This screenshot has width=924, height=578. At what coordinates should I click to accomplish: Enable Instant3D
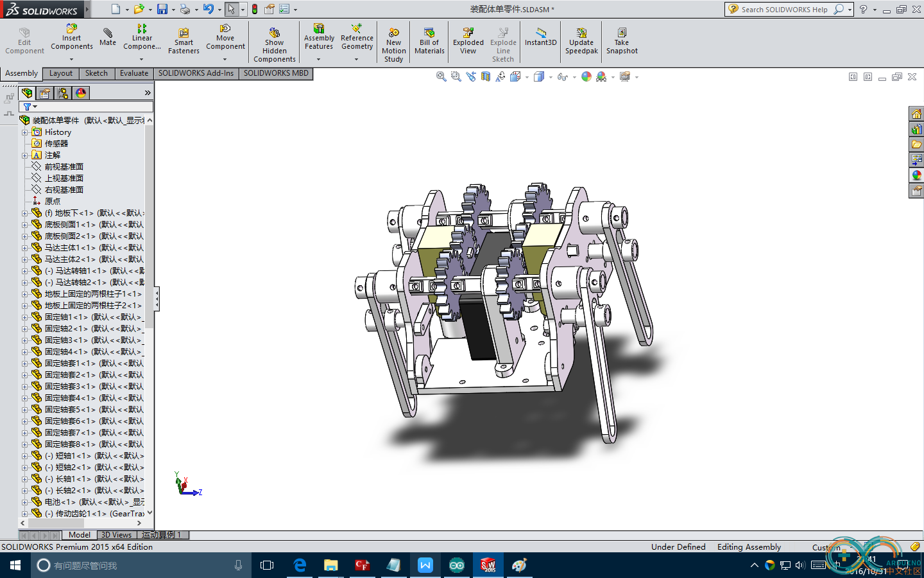541,37
